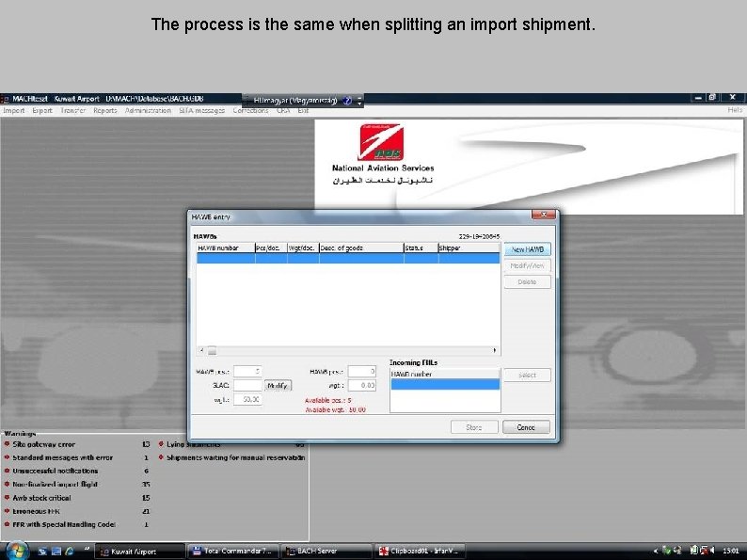Click the 'Lying shipments' warning
The image size is (747, 560).
(194, 444)
